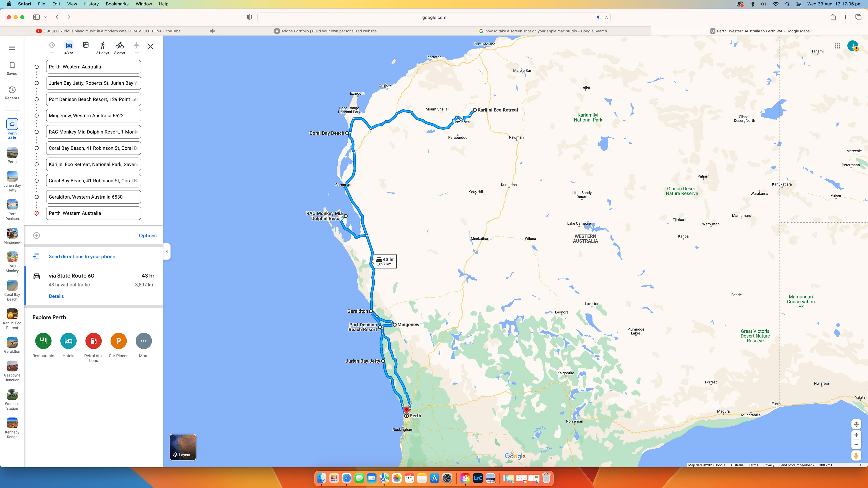
Task: Close the directions panel
Action: pyautogui.click(x=151, y=47)
